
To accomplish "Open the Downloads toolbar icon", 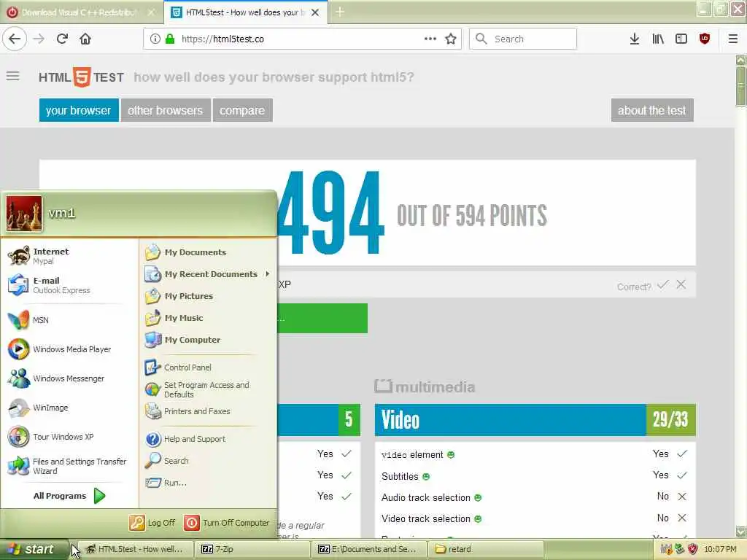I will 634,39.
